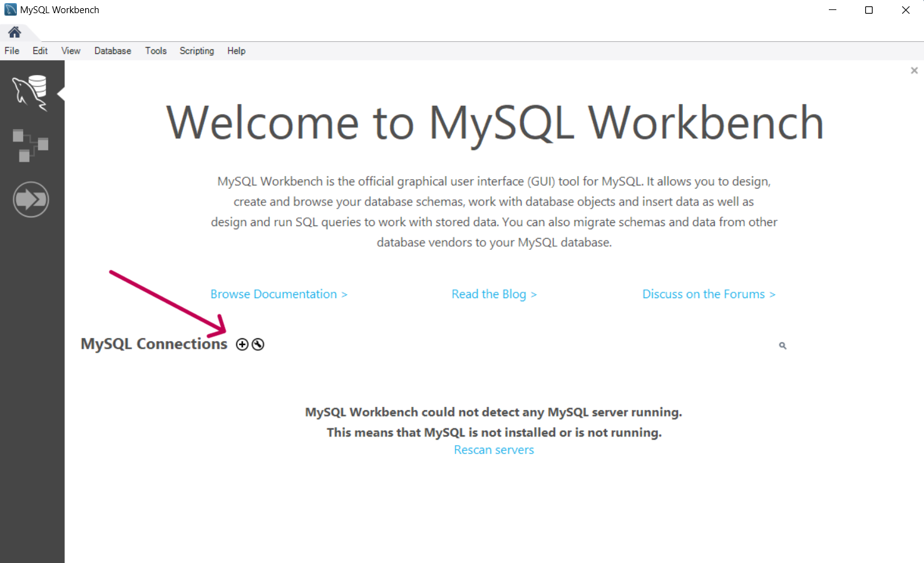Add a new MySQL connection plus icon

point(242,344)
